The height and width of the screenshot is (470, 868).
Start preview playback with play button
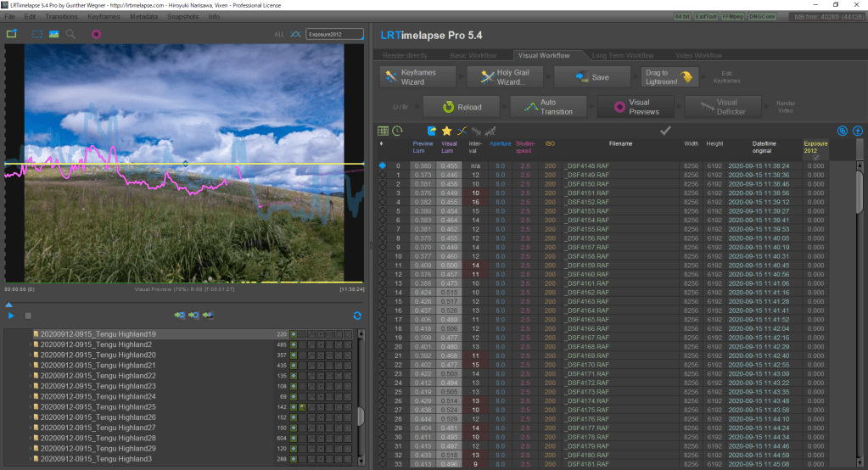[12, 316]
